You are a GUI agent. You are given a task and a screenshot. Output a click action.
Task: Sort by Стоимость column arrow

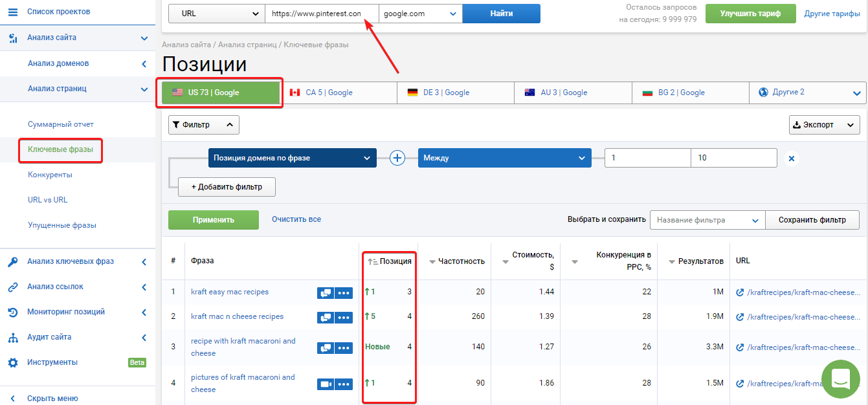[506, 262]
